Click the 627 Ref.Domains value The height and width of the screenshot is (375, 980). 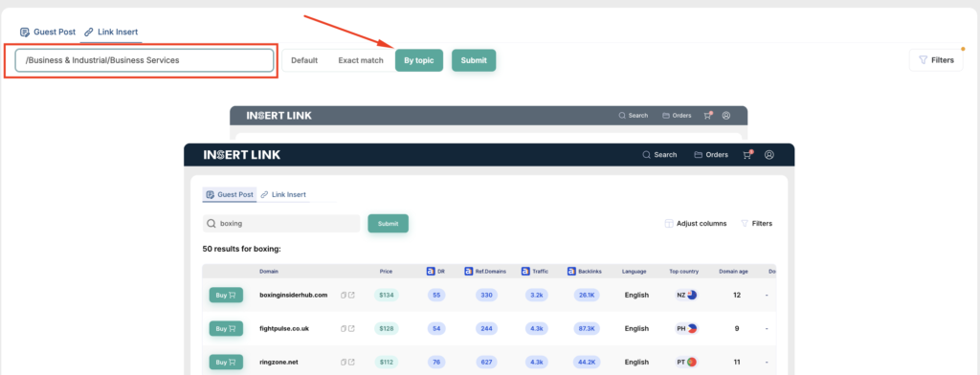click(x=486, y=362)
